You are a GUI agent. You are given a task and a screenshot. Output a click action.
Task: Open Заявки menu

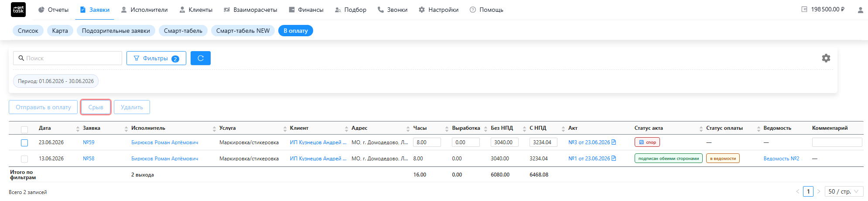pos(95,10)
